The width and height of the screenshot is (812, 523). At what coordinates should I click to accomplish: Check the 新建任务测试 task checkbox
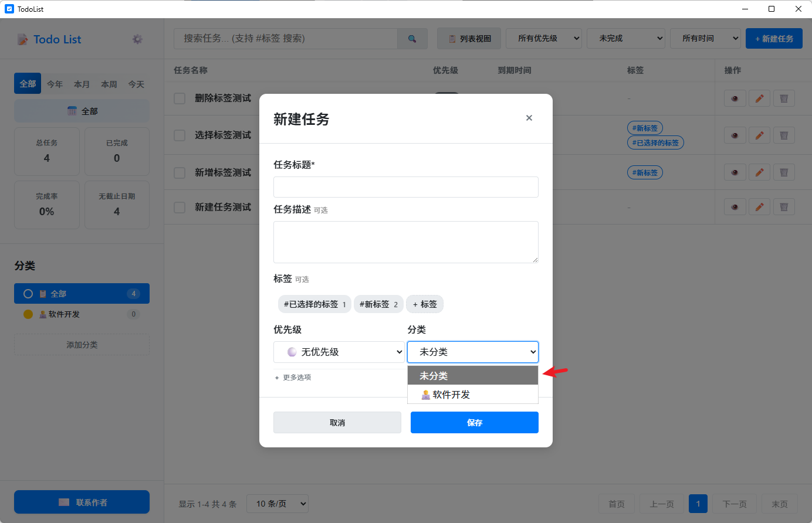click(x=180, y=208)
